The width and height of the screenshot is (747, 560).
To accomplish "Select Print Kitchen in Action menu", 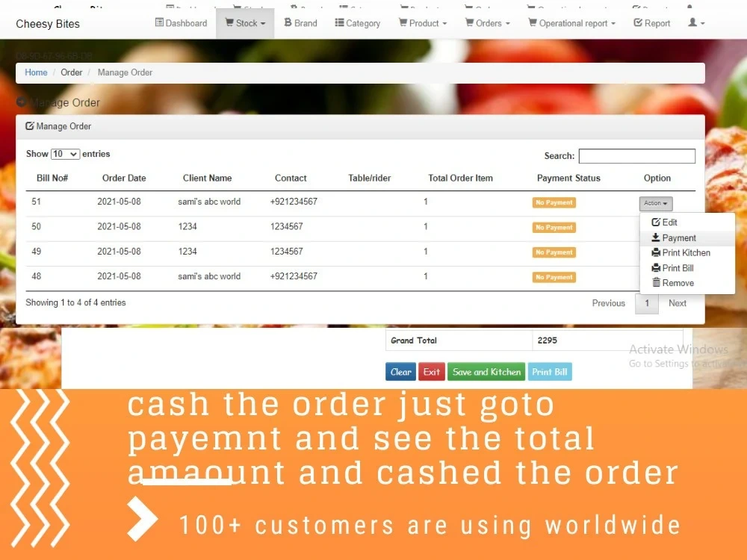I will coord(687,253).
